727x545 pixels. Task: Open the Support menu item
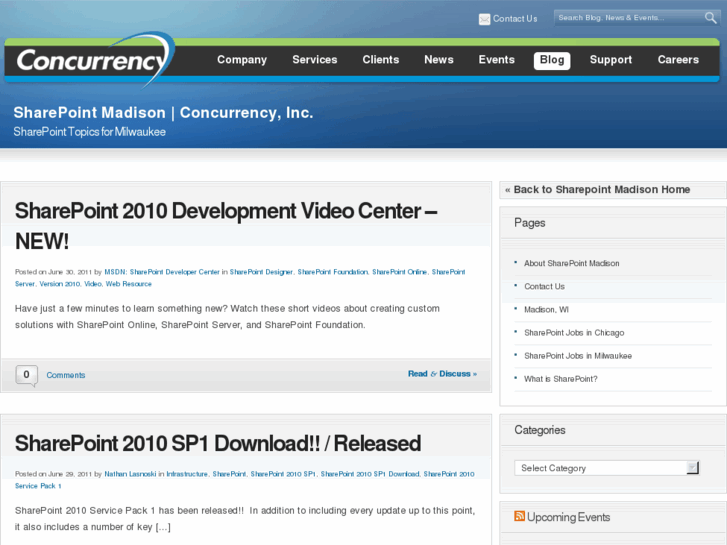[x=611, y=60]
